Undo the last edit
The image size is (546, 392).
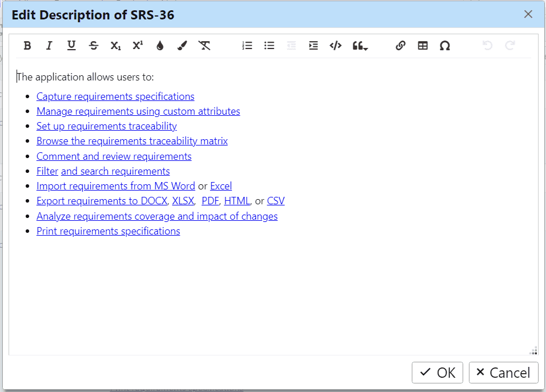488,46
